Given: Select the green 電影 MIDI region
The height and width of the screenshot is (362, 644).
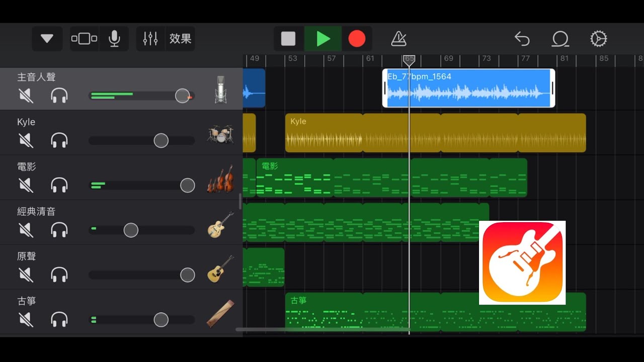Looking at the screenshot, I should [391, 177].
